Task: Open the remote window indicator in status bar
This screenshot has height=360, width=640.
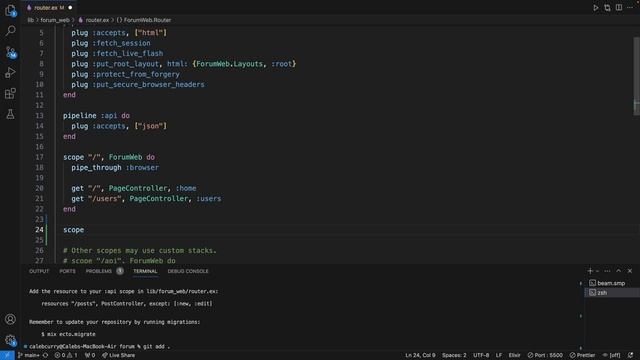Action: (7, 355)
